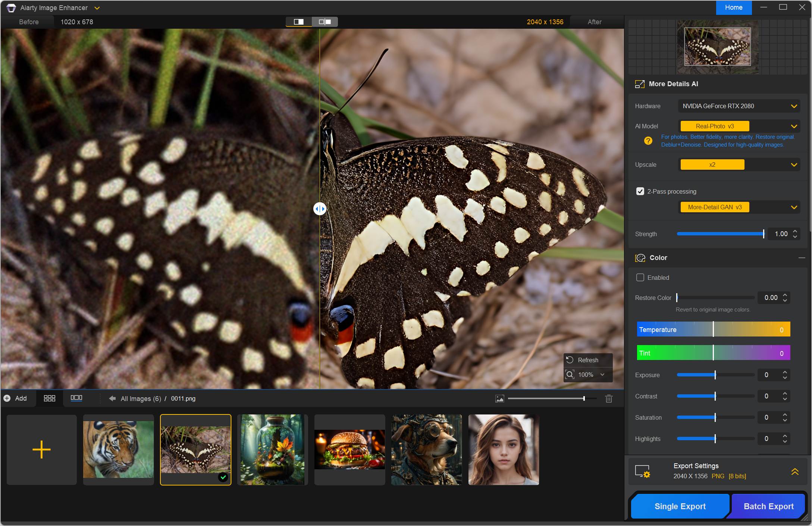Click the Temperature color slider

[713, 329]
